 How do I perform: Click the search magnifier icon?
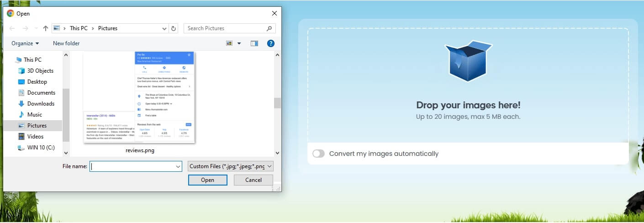click(x=269, y=28)
